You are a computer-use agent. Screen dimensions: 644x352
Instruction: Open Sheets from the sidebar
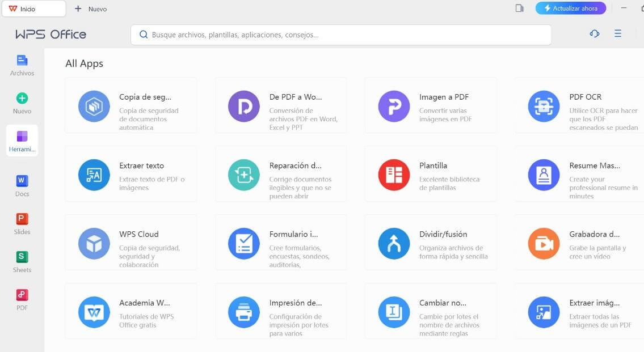click(22, 262)
